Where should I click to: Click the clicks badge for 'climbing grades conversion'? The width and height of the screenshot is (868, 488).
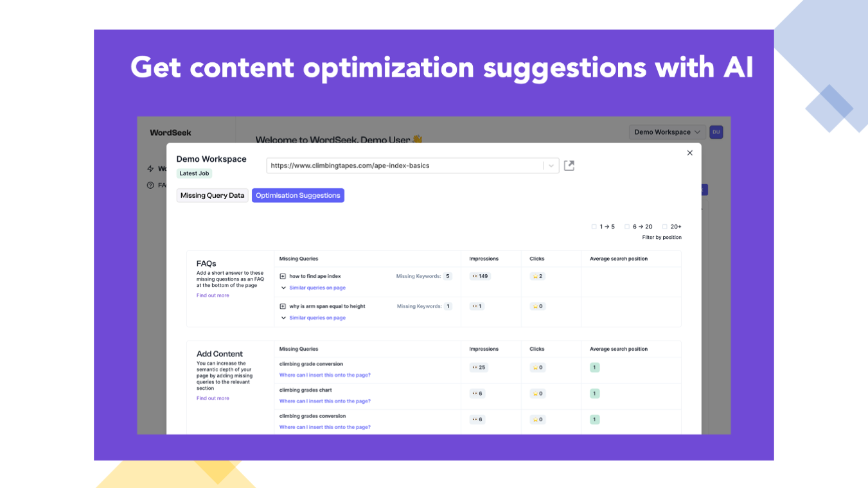[x=537, y=419]
